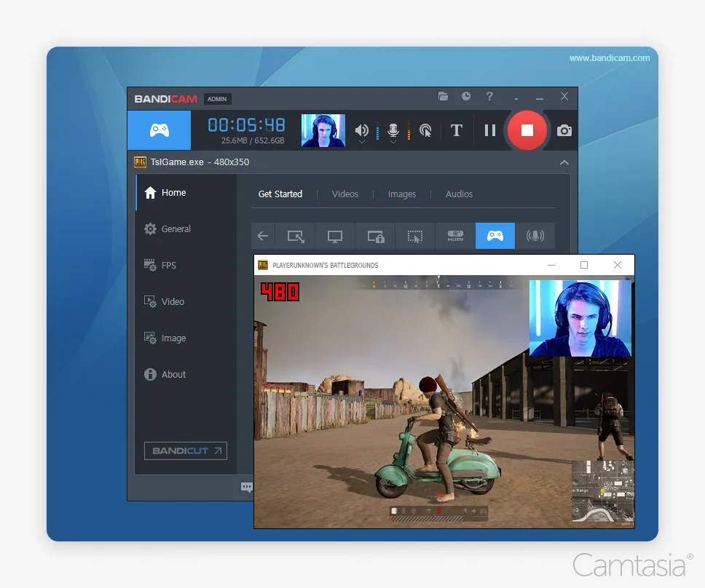This screenshot has height=588, width=705.
Task: Click the PUBG icon beside TslGame.exe
Action: pyautogui.click(x=141, y=162)
